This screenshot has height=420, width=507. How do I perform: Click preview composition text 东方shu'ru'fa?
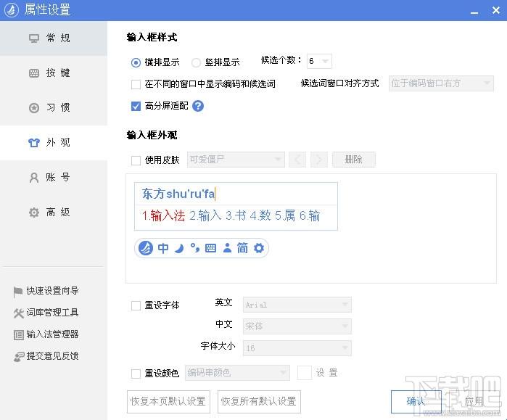click(x=178, y=194)
